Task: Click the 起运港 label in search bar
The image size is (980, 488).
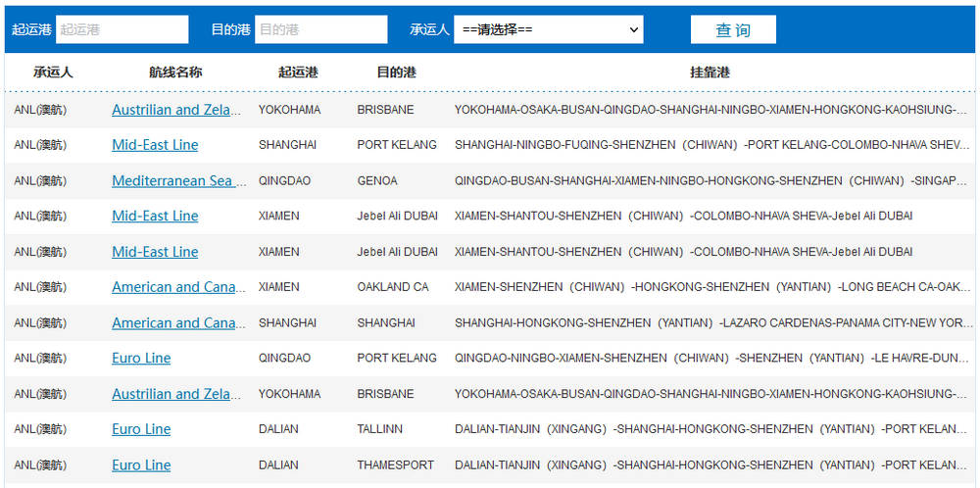Action: (x=31, y=29)
